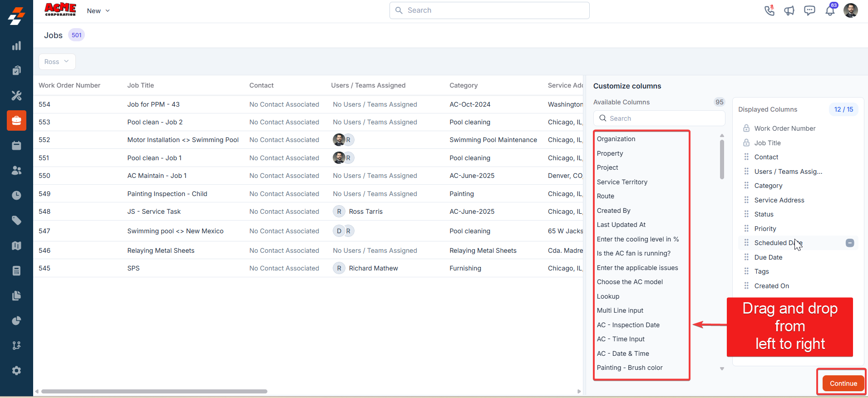The image size is (868, 398).
Task: Click the horizontal table scrollbar
Action: click(154, 391)
